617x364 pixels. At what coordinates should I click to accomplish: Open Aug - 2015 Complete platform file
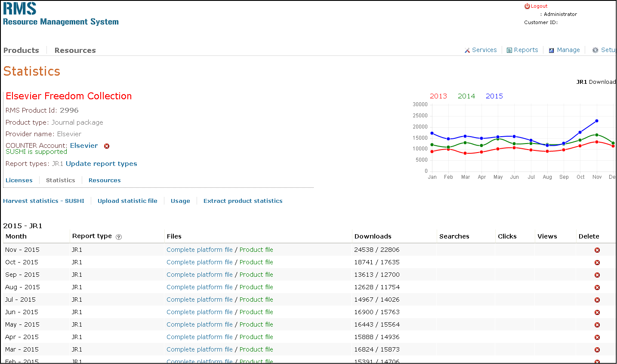point(200,287)
